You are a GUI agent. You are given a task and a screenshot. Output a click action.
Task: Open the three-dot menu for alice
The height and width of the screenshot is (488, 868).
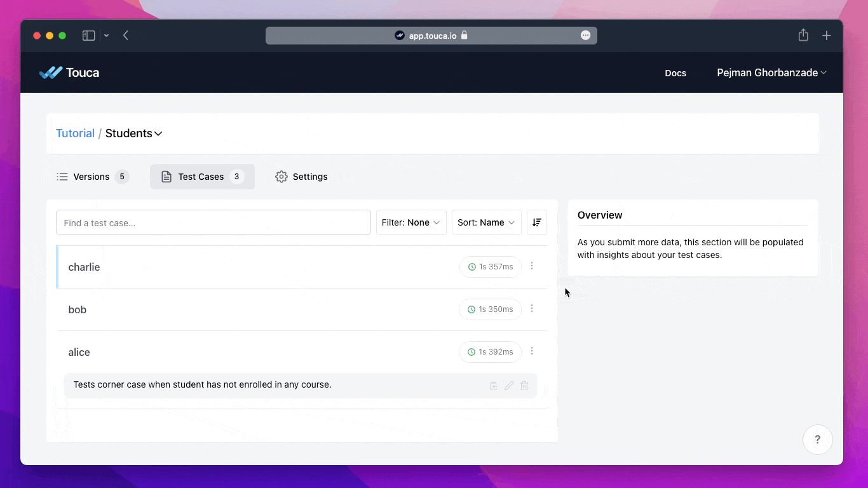(532, 351)
